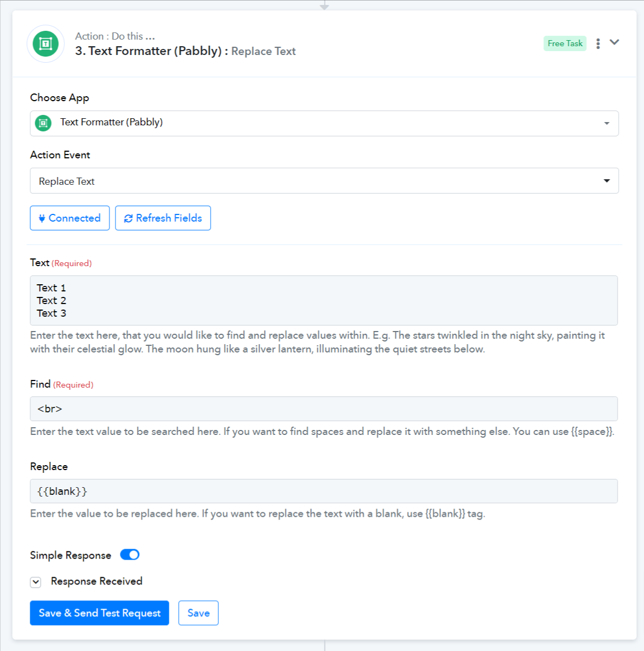Focus the Text input area
The height and width of the screenshot is (651, 644).
pos(324,300)
